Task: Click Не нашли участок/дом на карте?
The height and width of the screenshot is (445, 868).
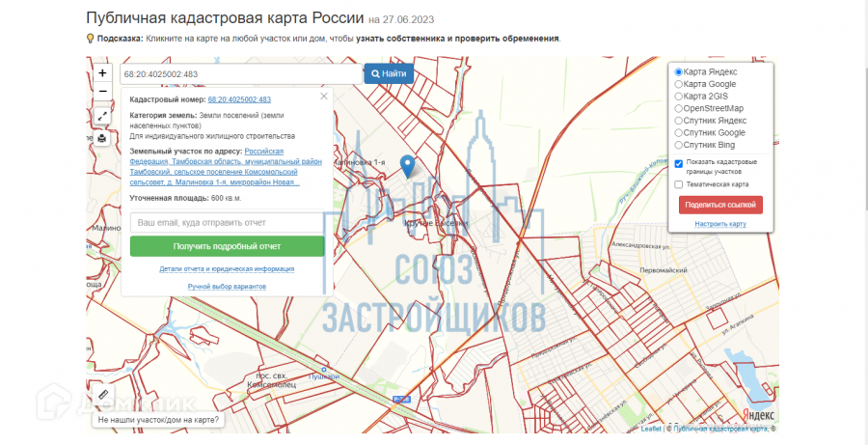Action: [x=158, y=420]
